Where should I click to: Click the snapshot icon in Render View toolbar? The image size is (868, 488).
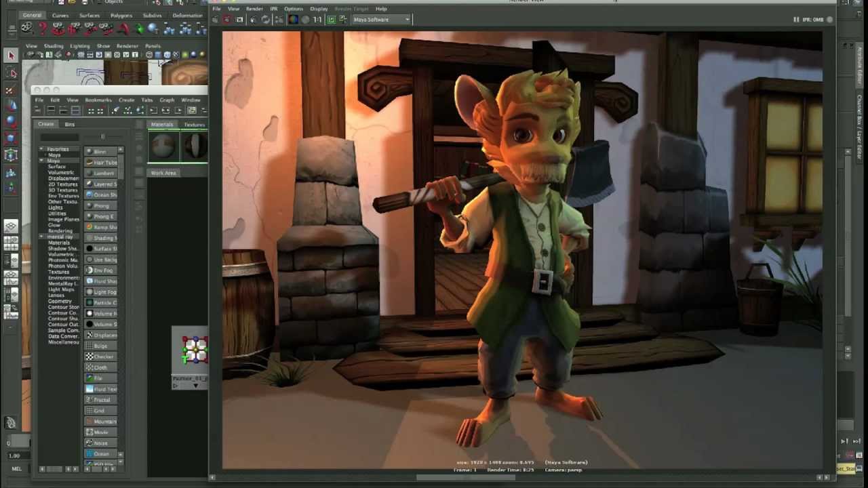(x=239, y=19)
